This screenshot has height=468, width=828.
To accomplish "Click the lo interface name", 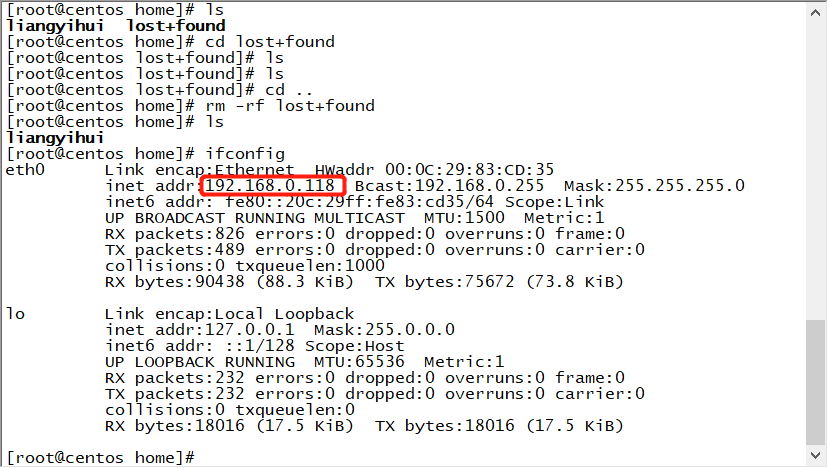I will pos(16,313).
